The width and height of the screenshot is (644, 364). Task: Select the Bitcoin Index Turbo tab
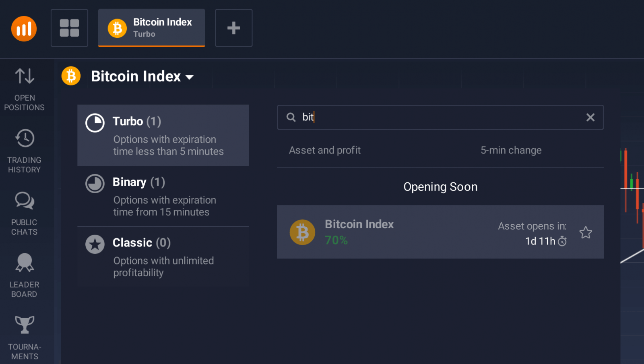(x=151, y=28)
